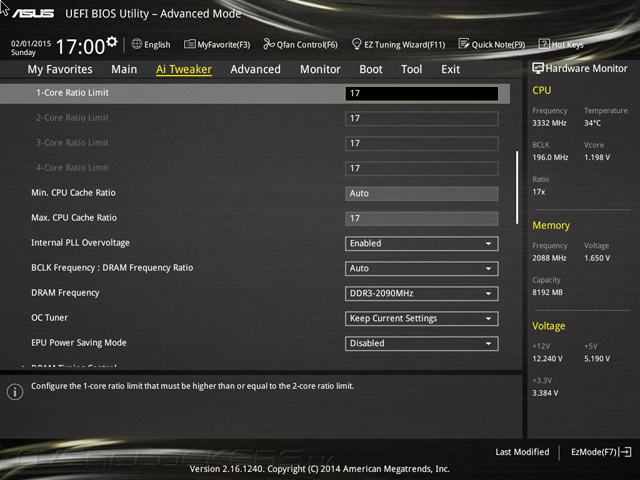The height and width of the screenshot is (480, 640).
Task: Select the Exit tab
Action: (x=451, y=69)
